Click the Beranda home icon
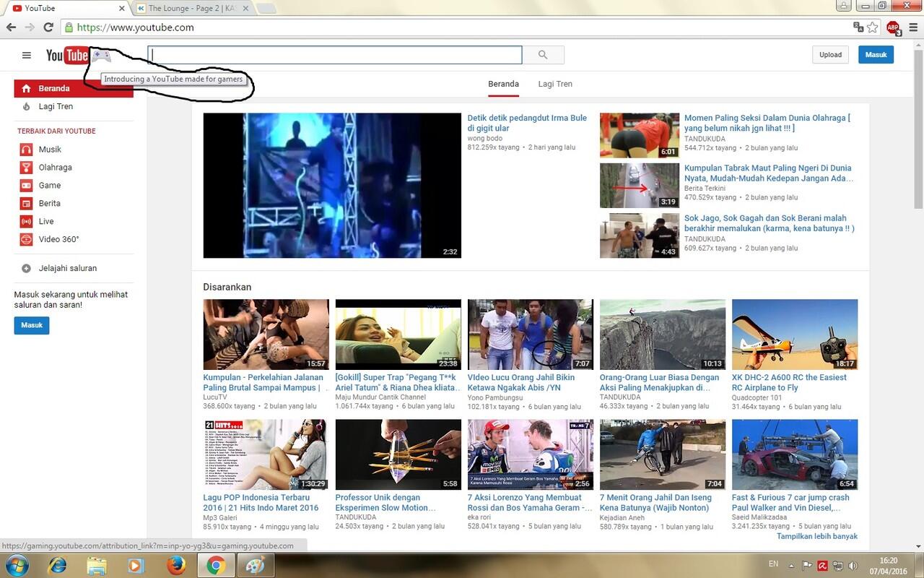Screen dimensions: 924x578 point(26,88)
